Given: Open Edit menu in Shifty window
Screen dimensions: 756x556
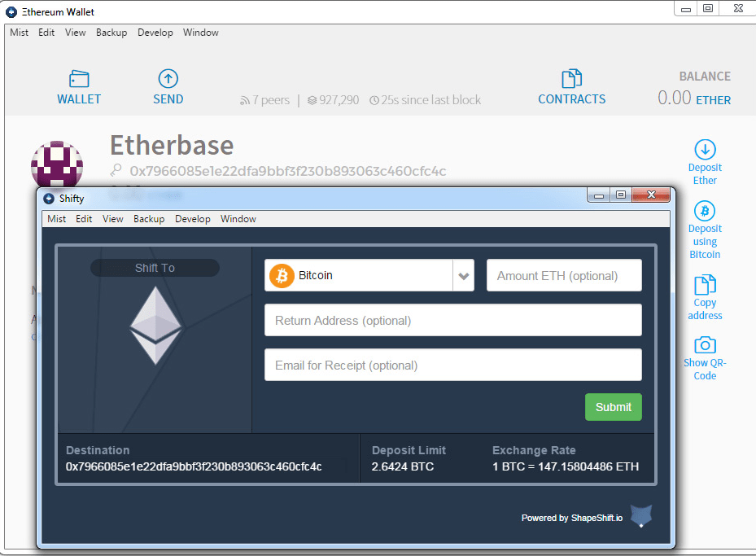Looking at the screenshot, I should click(84, 219).
